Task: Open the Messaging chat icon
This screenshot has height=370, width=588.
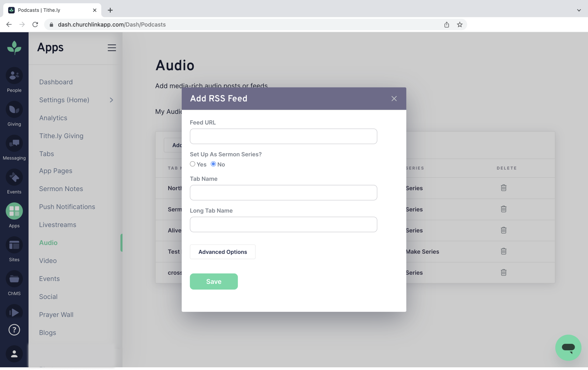Action: [x=14, y=143]
